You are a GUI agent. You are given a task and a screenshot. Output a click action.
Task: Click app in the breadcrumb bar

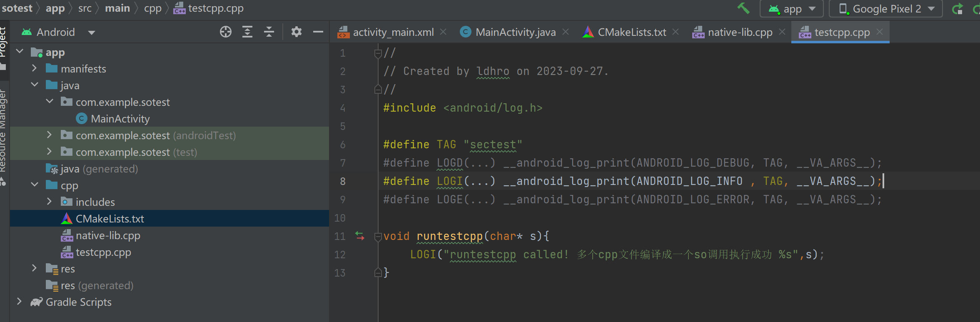pos(55,8)
